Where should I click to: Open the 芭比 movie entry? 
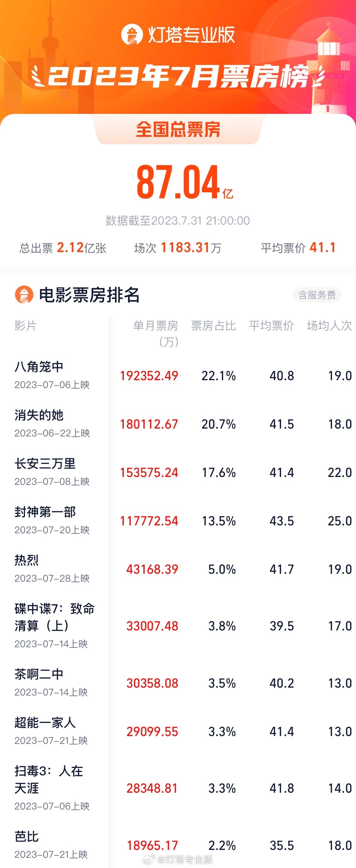tap(178, 845)
